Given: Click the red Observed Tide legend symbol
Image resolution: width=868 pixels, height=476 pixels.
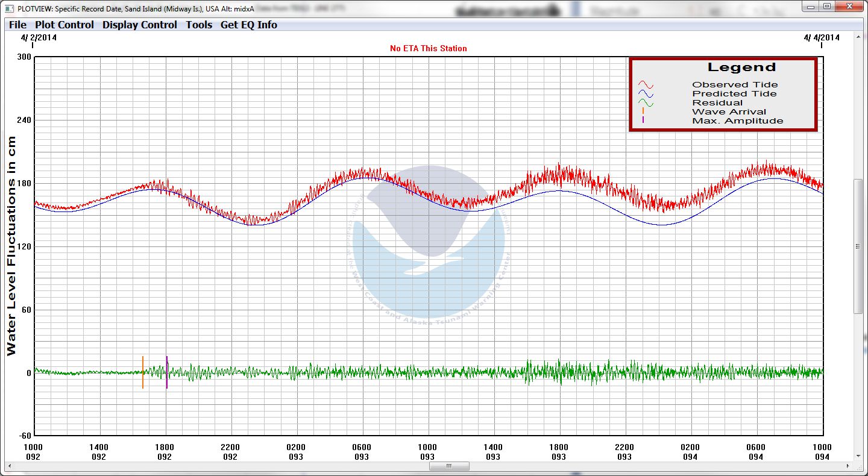Looking at the screenshot, I should [x=646, y=85].
